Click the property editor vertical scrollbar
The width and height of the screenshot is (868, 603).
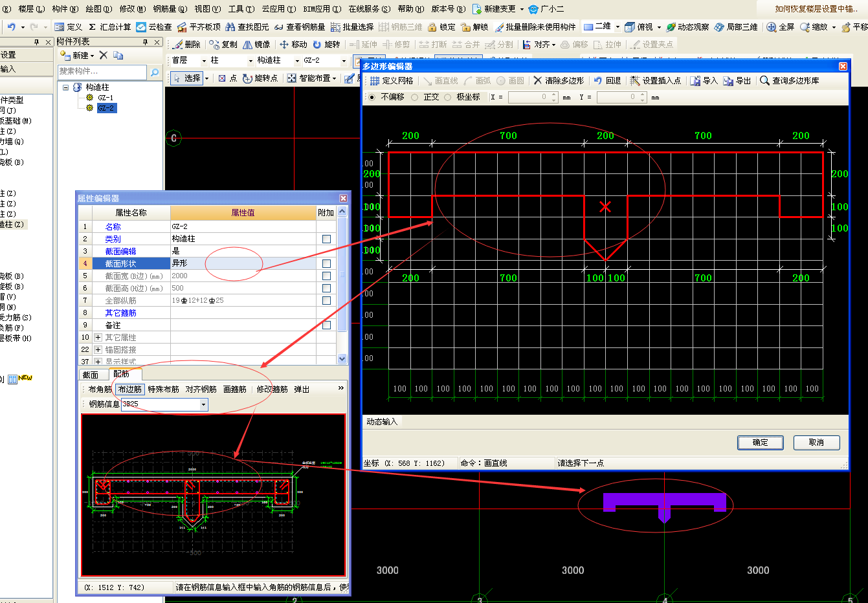pos(342,285)
